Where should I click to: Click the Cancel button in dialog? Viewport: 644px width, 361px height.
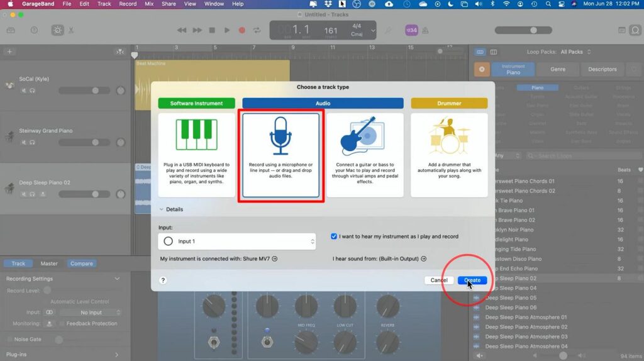438,280
